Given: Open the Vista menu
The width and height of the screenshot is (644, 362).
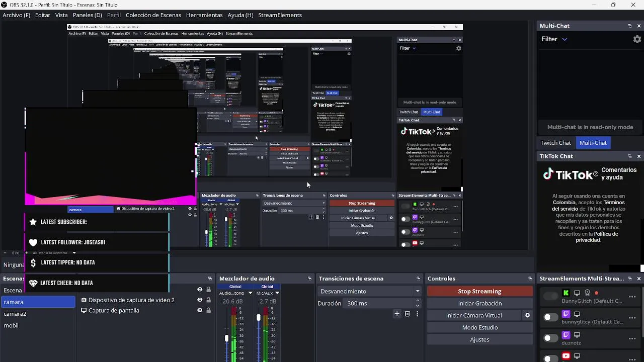Looking at the screenshot, I should click(x=61, y=15).
